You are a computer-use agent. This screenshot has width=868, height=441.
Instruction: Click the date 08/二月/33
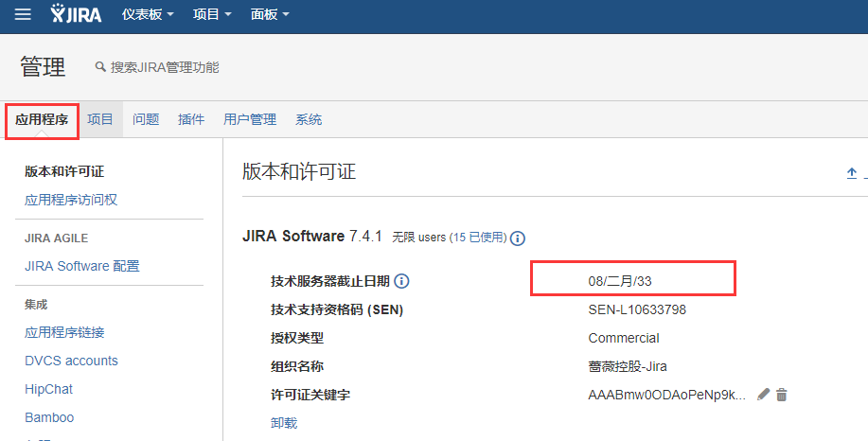click(x=620, y=281)
